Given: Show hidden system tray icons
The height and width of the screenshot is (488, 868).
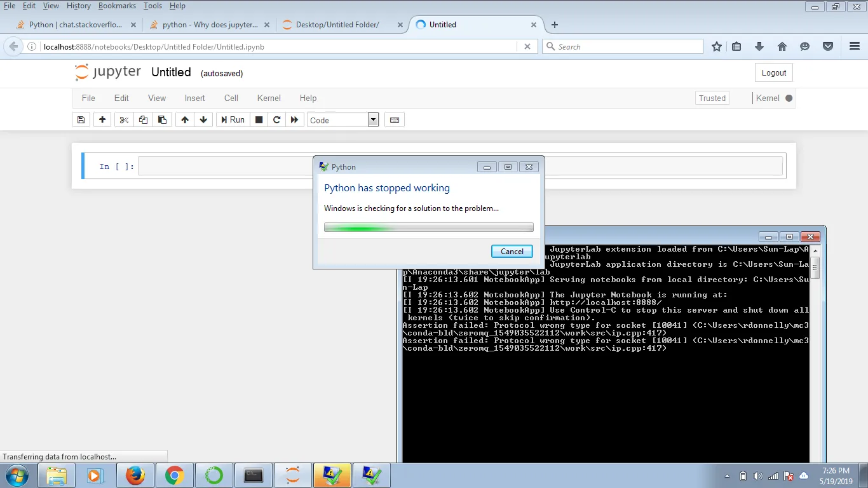Looking at the screenshot, I should point(727,476).
